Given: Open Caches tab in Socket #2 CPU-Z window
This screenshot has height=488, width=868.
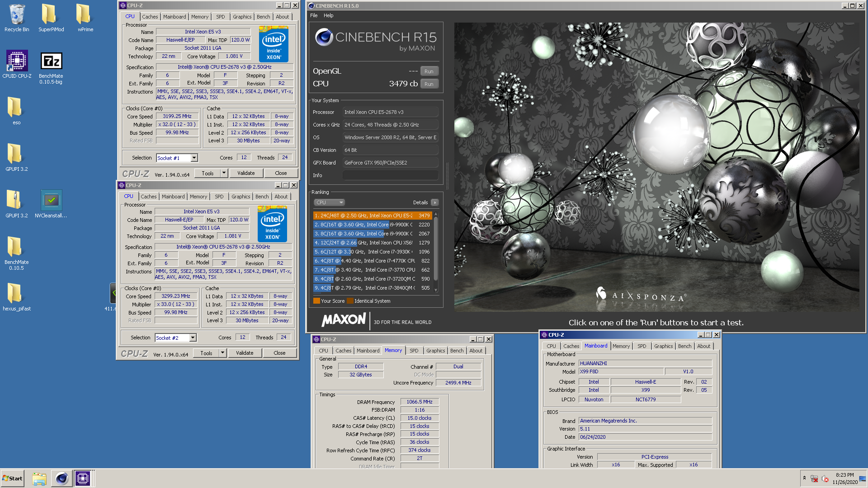Looking at the screenshot, I should coord(149,197).
